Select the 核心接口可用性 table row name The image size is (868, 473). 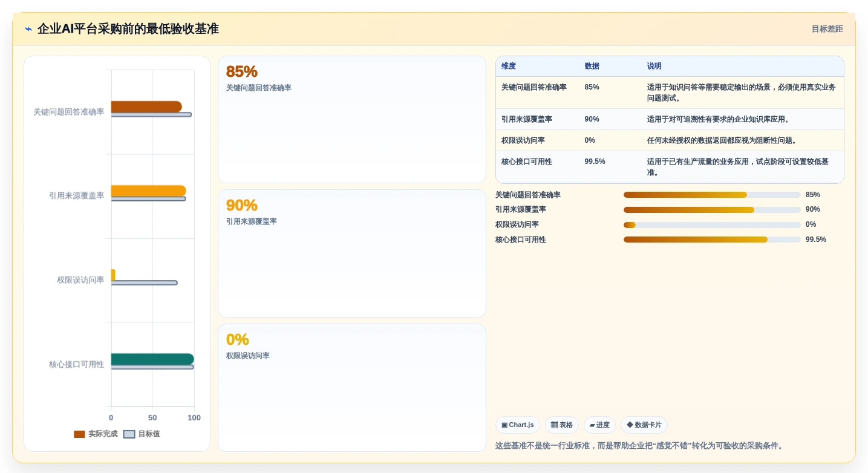pos(527,161)
